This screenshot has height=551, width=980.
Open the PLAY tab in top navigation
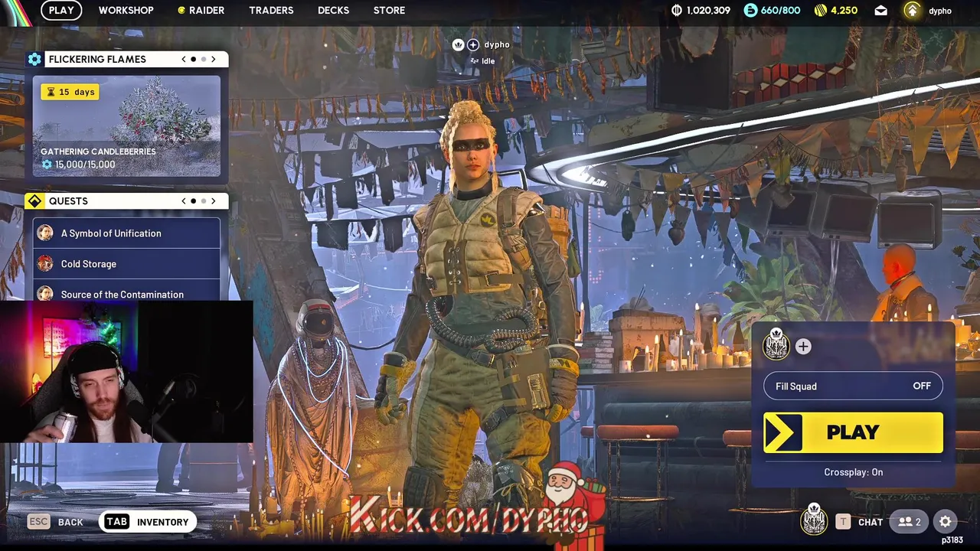(61, 10)
